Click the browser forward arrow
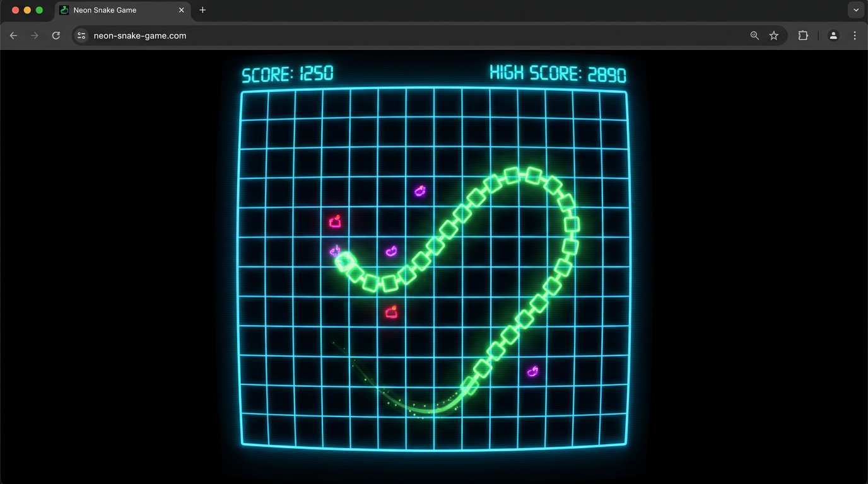Image resolution: width=868 pixels, height=484 pixels. click(x=35, y=36)
